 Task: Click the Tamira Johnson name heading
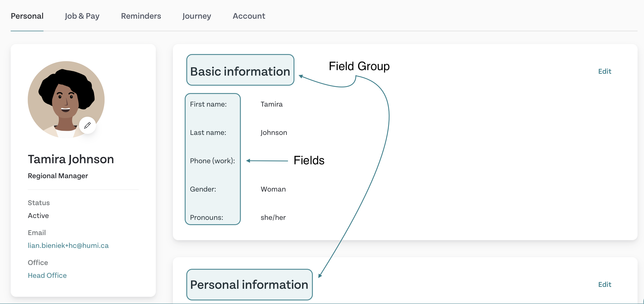coord(71,159)
